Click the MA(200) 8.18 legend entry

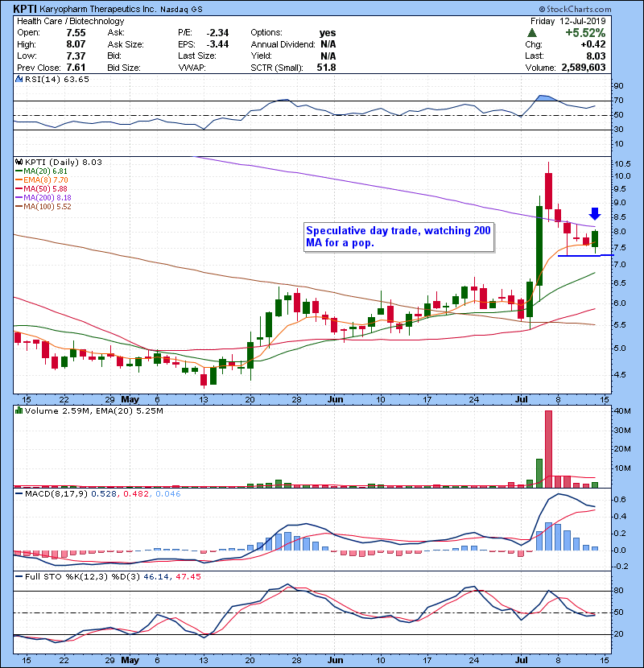43,198
